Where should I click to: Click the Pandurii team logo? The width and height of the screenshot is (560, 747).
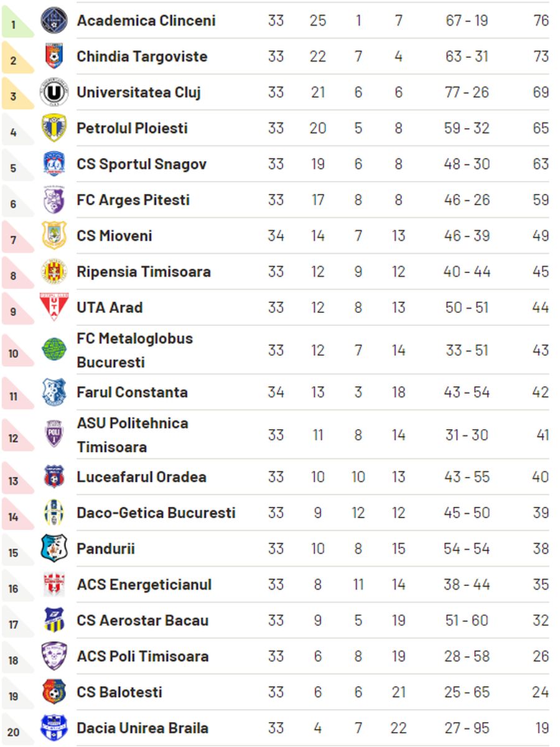pos(54,549)
